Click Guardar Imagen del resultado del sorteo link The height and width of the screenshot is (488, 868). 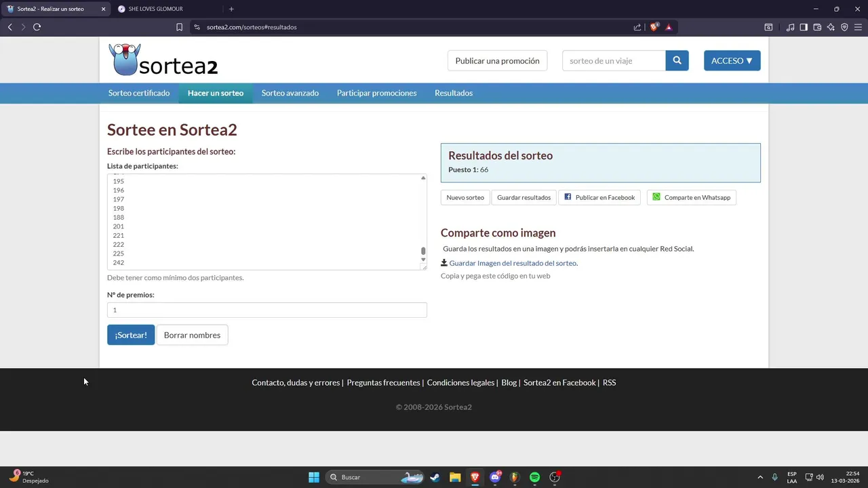[513, 263]
